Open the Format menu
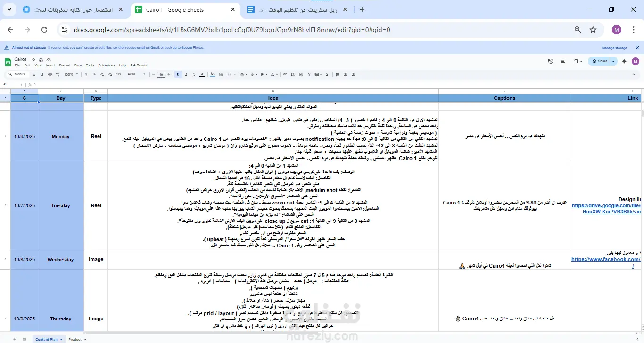The height and width of the screenshot is (343, 644). coord(65,65)
